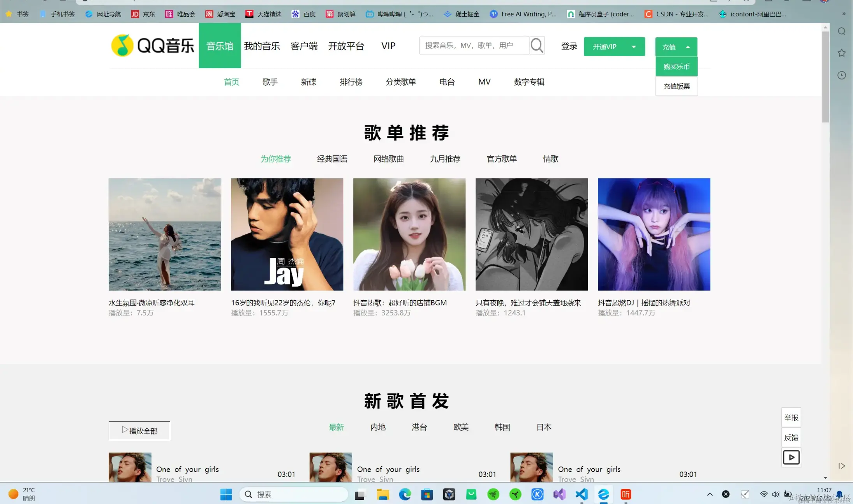The image size is (853, 504).
Task: Click the Windows Start button
Action: pos(226,494)
